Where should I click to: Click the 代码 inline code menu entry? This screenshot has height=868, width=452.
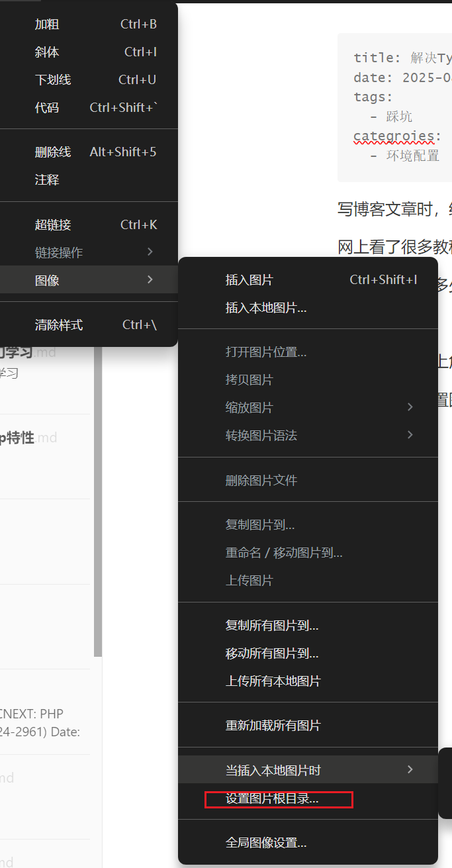pos(47,108)
